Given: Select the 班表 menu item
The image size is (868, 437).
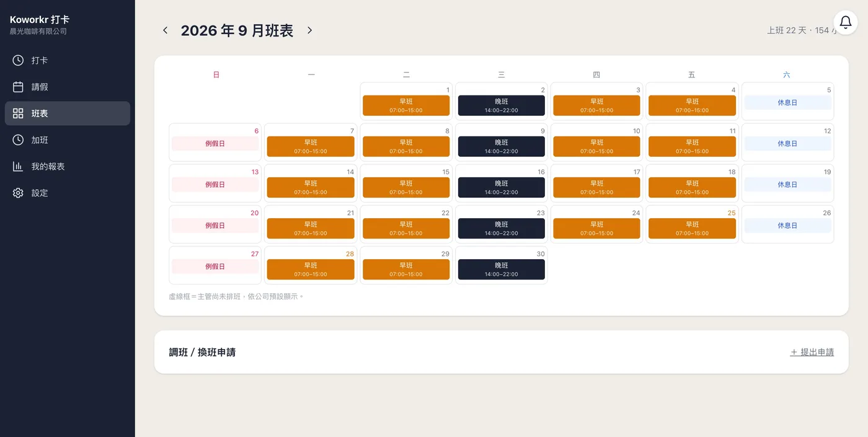Looking at the screenshot, I should pyautogui.click(x=68, y=113).
